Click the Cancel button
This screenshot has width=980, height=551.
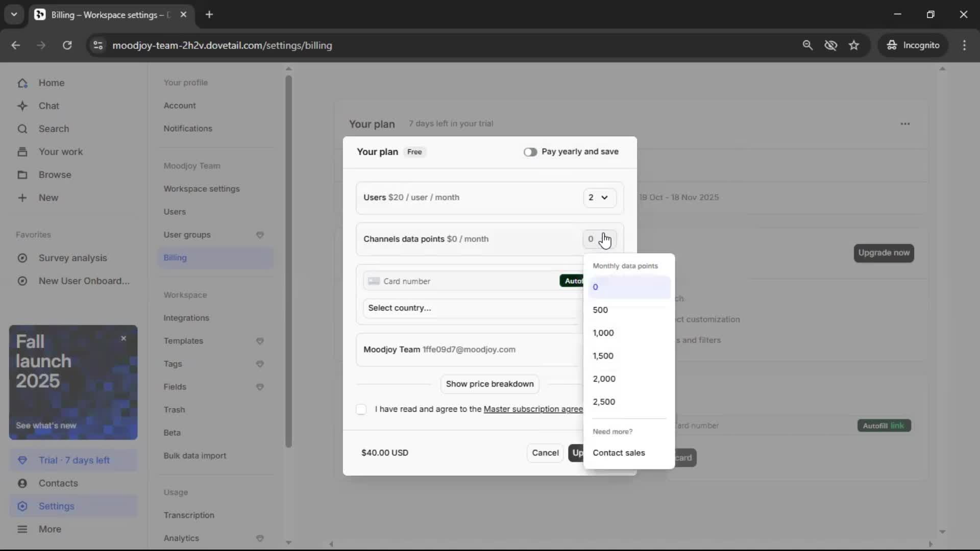tap(545, 453)
